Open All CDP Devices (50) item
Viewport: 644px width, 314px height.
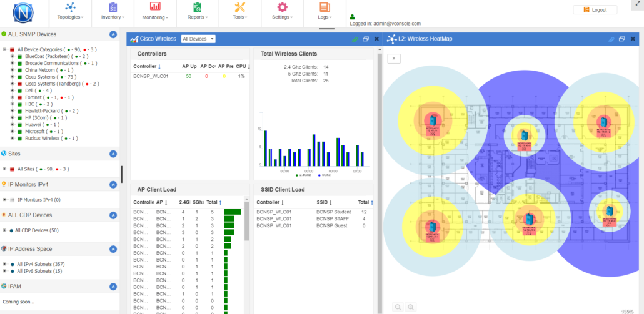pos(36,230)
